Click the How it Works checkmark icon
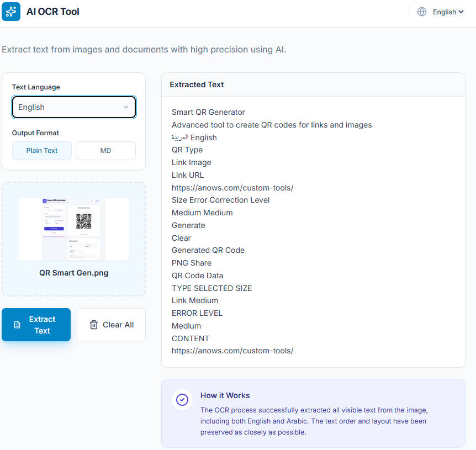The height and width of the screenshot is (450, 476). point(182,400)
